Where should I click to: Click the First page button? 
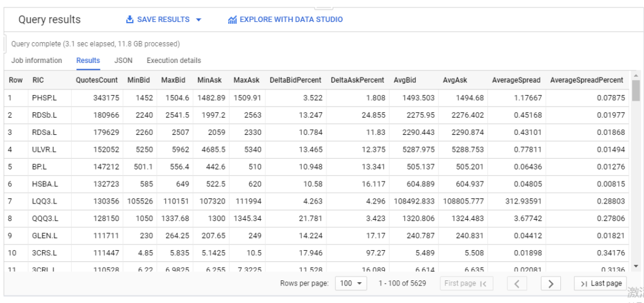click(x=466, y=283)
